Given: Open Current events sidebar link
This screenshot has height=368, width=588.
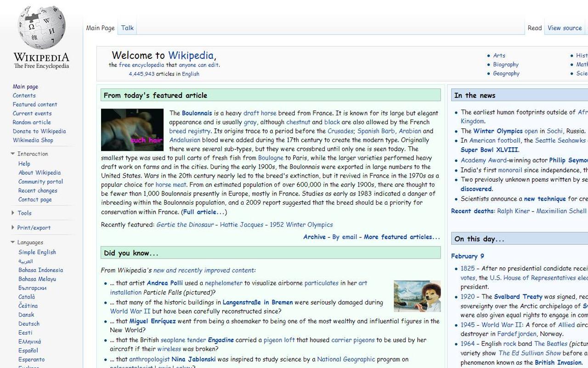Looking at the screenshot, I should click(x=32, y=114).
